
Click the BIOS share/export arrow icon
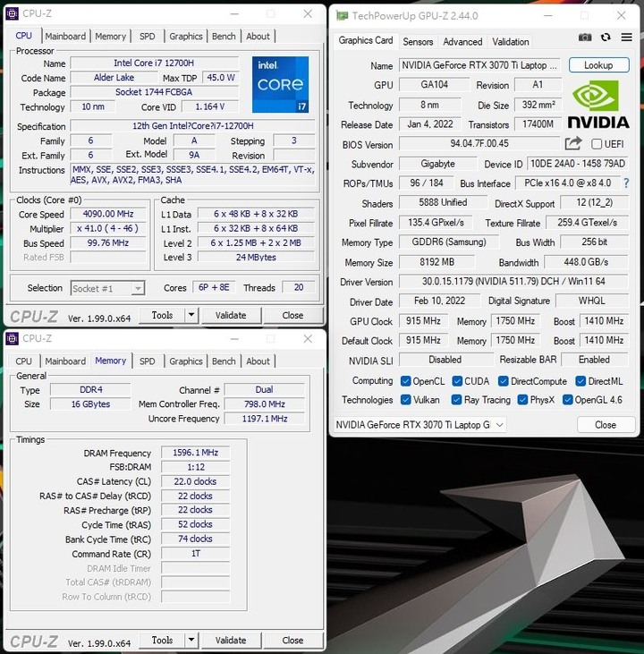[573, 144]
